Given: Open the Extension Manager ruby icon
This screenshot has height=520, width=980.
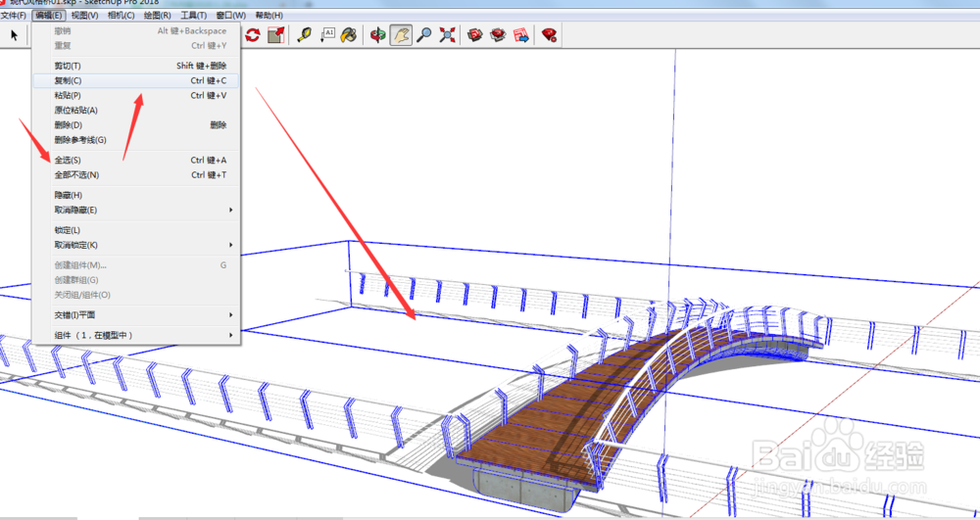Looking at the screenshot, I should pos(550,35).
